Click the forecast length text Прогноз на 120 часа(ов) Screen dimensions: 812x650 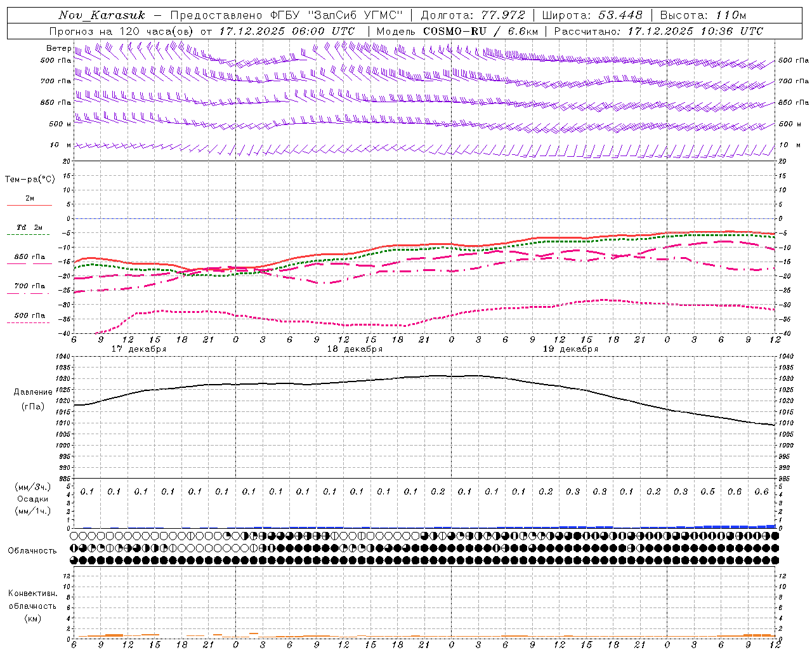click(x=122, y=31)
